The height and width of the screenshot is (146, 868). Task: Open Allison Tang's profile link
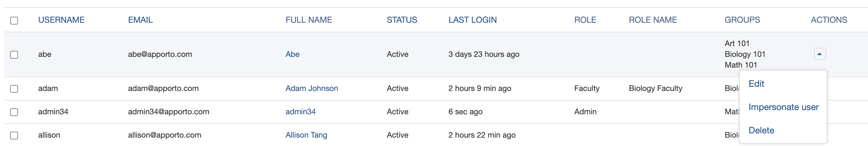306,135
